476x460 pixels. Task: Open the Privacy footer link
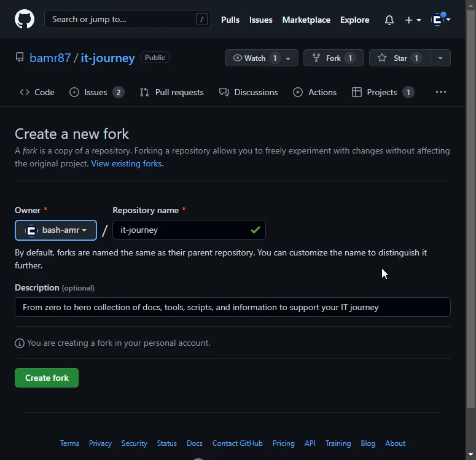(100, 443)
